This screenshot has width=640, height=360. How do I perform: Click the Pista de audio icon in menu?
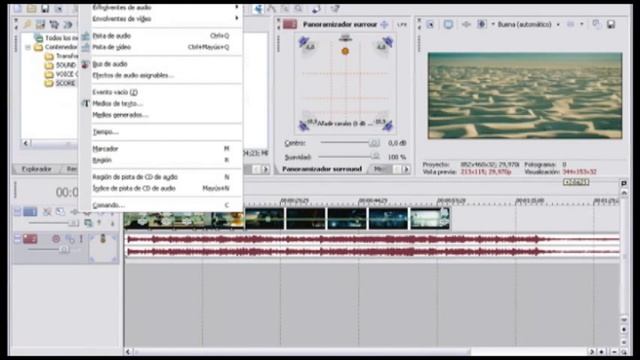click(85, 36)
